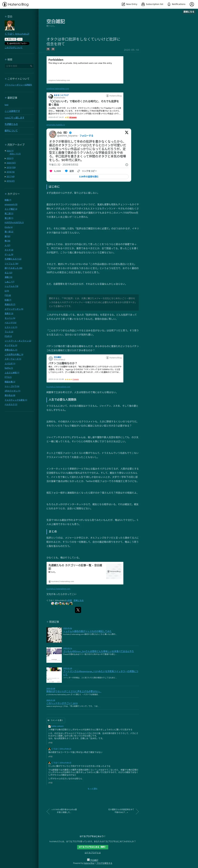
Task: Click the X logo on embedded tweet
Action: [x=126, y=132]
